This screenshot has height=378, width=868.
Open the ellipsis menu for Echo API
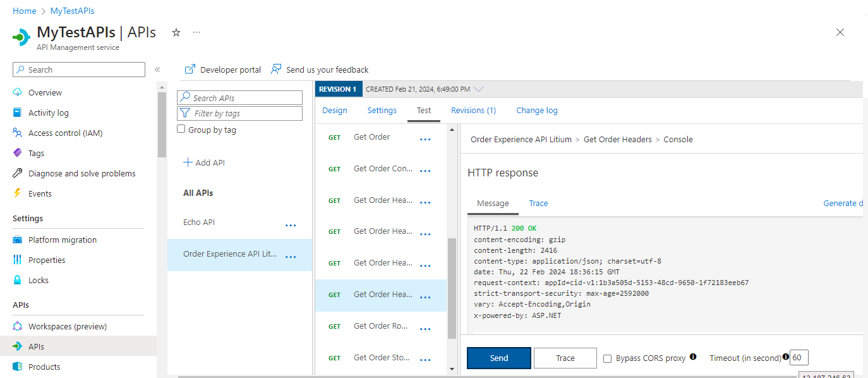[x=291, y=225]
